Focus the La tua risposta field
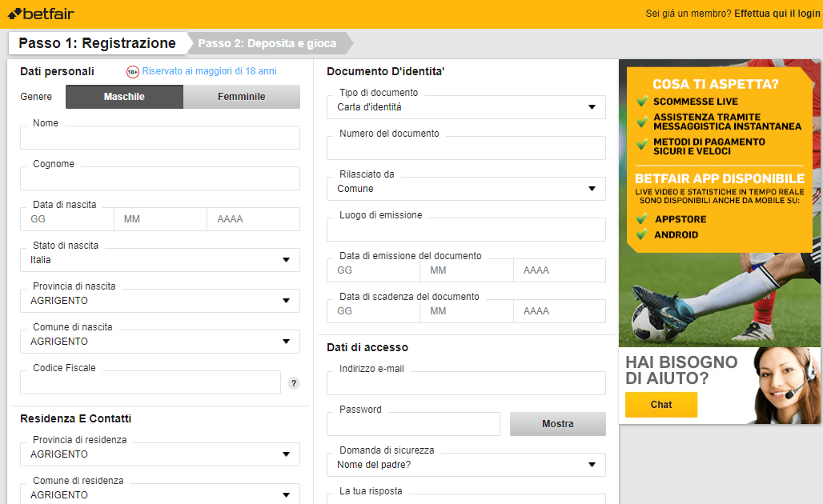 [466, 498]
